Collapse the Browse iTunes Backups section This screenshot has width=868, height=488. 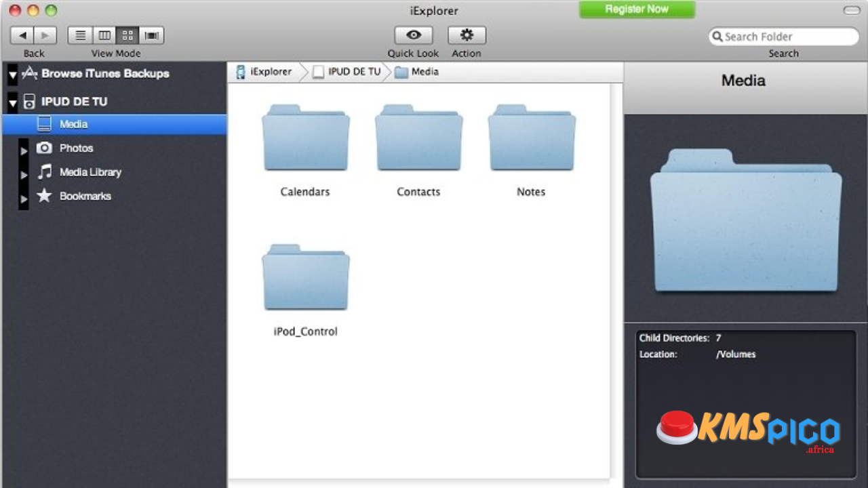(x=13, y=74)
